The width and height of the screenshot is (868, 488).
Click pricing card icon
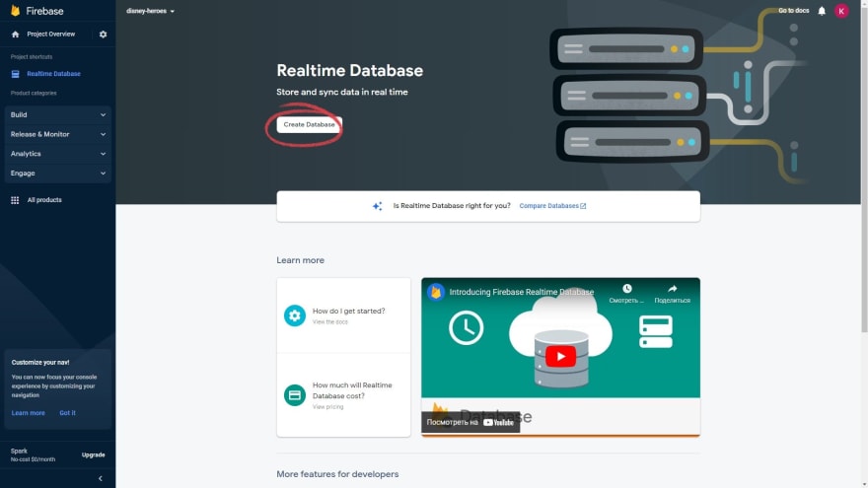point(295,395)
